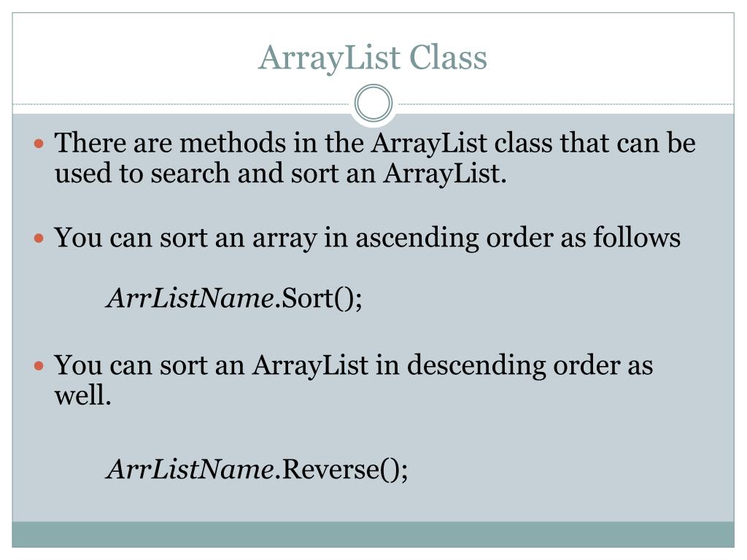Select the 'ArrayList Class' slide title

373,58
